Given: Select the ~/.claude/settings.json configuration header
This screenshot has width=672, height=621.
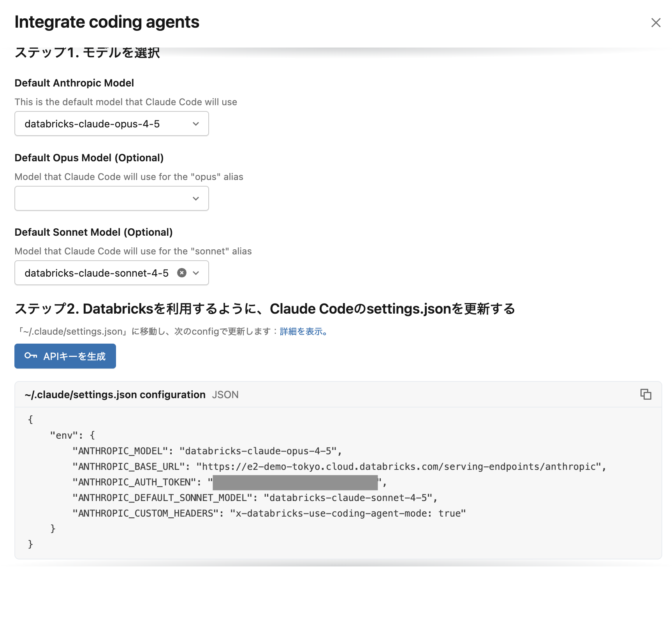Looking at the screenshot, I should click(115, 394).
